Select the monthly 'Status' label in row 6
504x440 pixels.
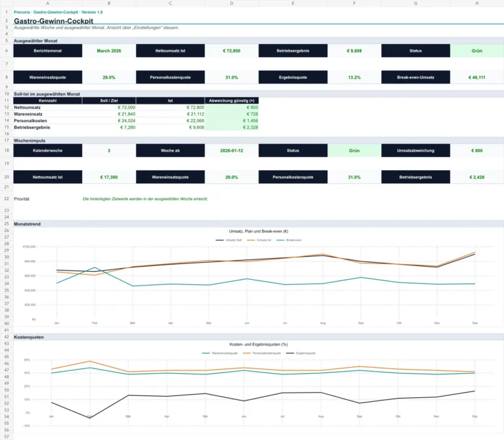(415, 51)
